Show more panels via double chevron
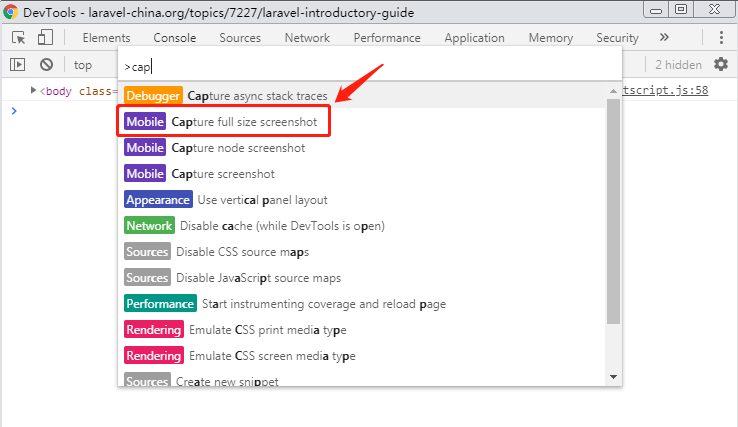 click(664, 37)
